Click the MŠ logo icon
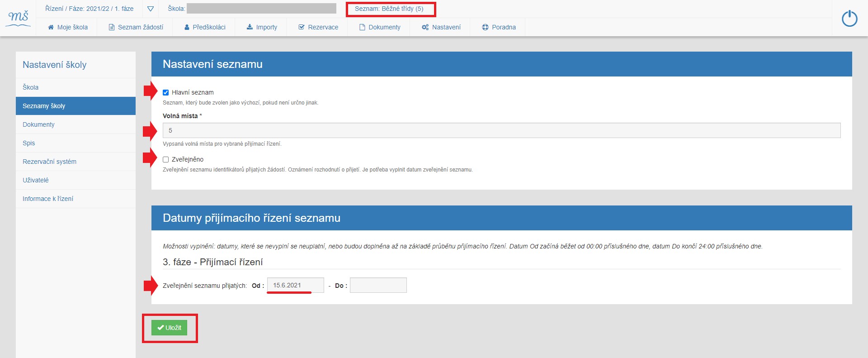The width and height of the screenshot is (868, 358). (18, 18)
